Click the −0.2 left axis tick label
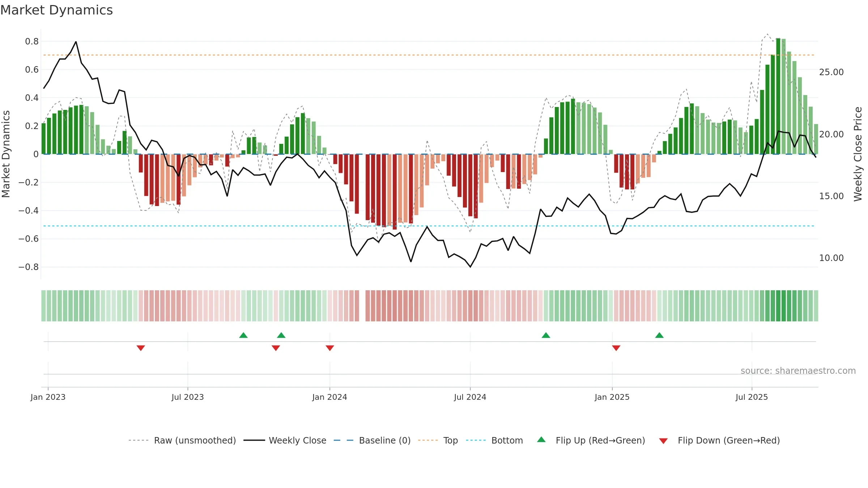Viewport: 868px width, 488px height. (x=29, y=183)
